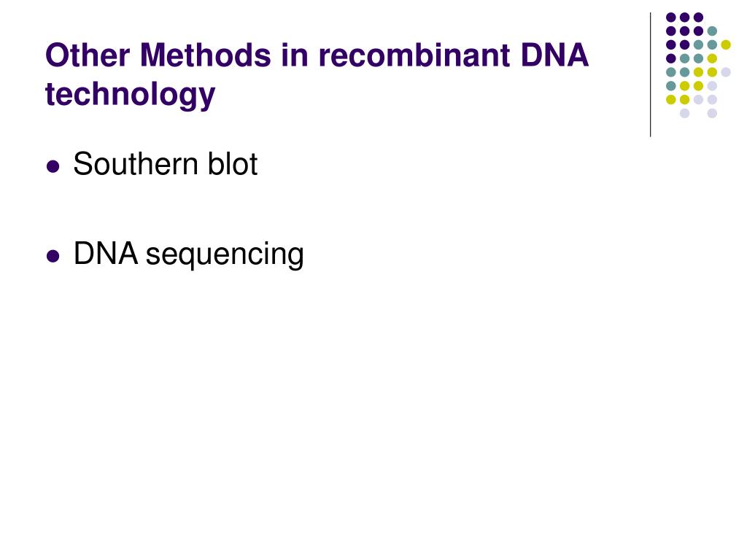Click the purple bullet before Southern blot
The height and width of the screenshot is (560, 747).
53,167
